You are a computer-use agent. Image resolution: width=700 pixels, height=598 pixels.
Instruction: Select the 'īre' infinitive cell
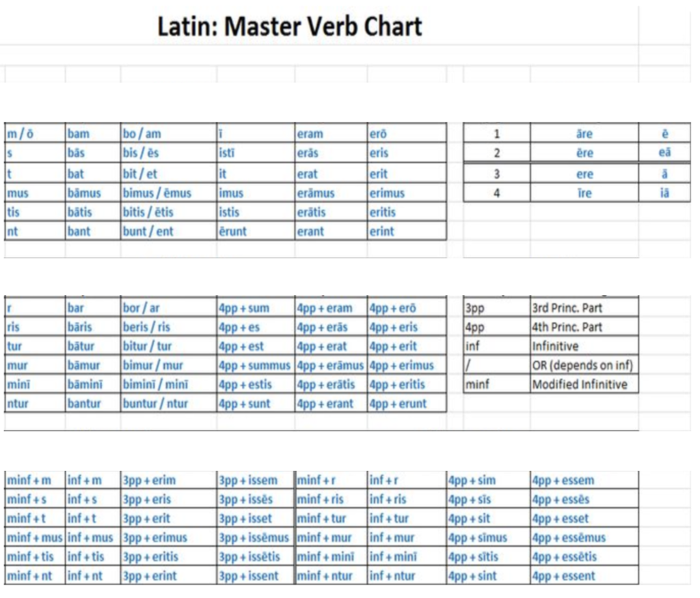click(584, 193)
